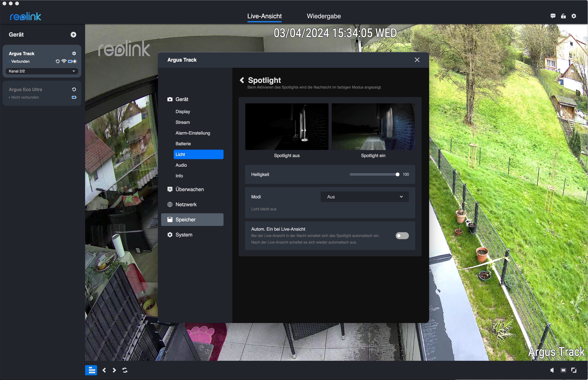
Task: Expand the Kanal 2/2 channel dropdown
Action: pos(42,71)
